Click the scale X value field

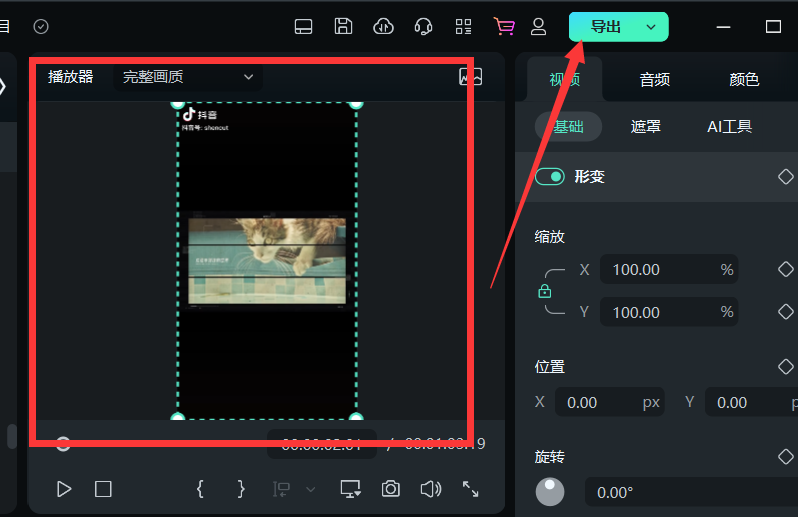click(x=669, y=269)
